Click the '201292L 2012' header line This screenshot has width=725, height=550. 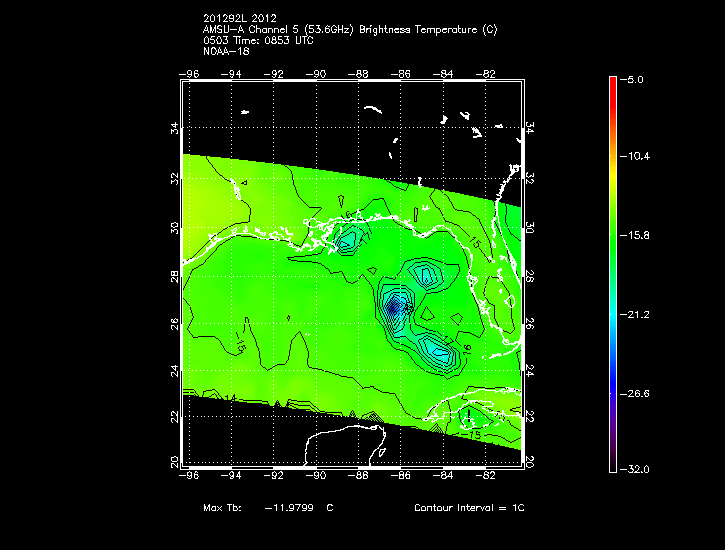(x=240, y=18)
